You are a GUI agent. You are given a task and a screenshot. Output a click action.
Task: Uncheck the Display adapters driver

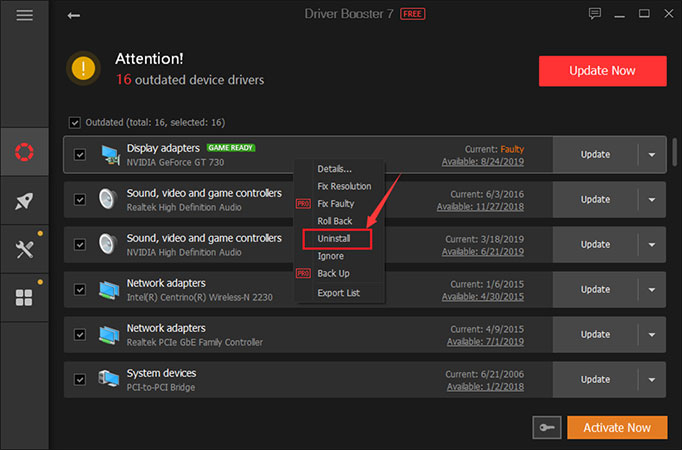click(x=80, y=155)
